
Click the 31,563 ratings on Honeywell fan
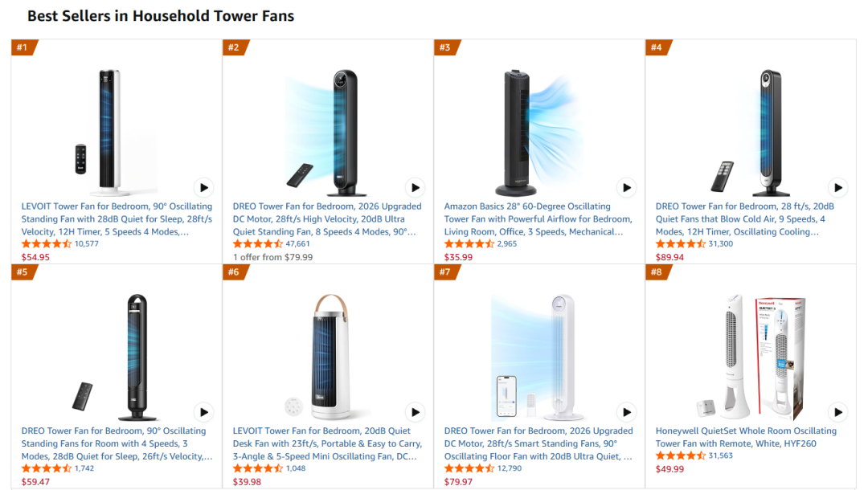point(721,455)
